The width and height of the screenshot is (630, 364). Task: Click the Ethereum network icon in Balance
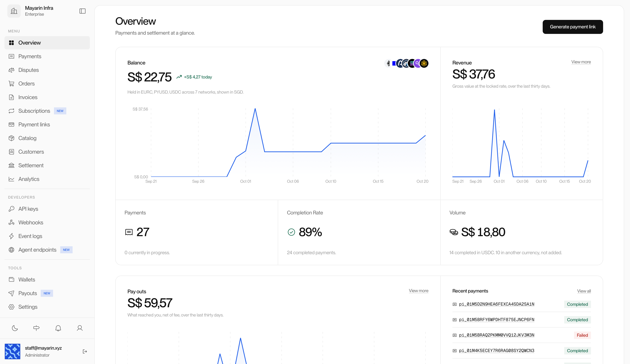click(x=388, y=64)
